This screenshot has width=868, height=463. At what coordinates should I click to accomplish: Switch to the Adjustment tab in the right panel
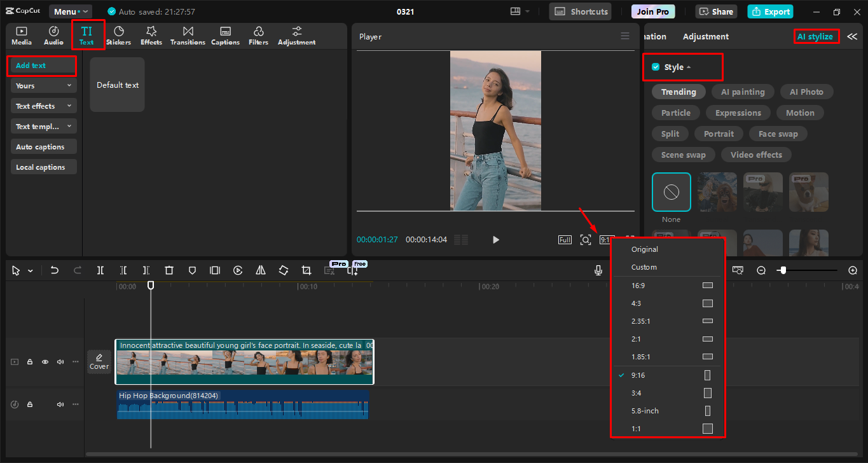pyautogui.click(x=706, y=37)
